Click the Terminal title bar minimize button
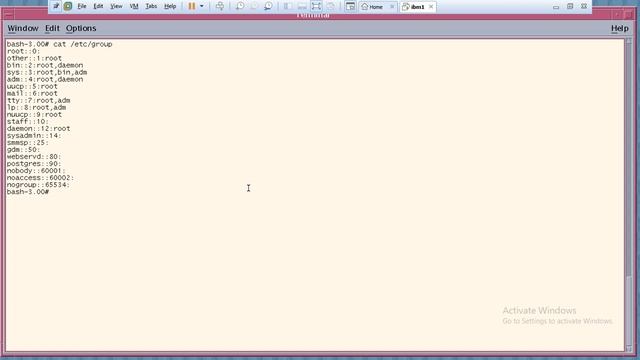The width and height of the screenshot is (640, 360). point(618,16)
